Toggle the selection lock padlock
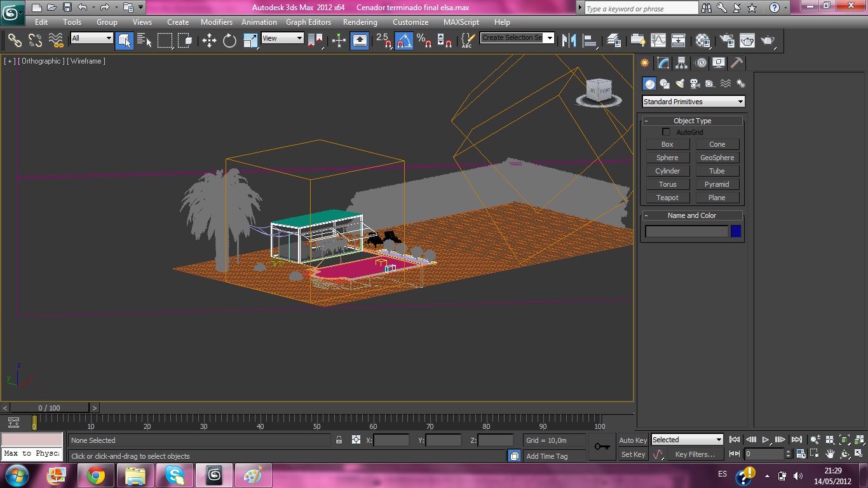This screenshot has width=868, height=488. pyautogui.click(x=339, y=440)
